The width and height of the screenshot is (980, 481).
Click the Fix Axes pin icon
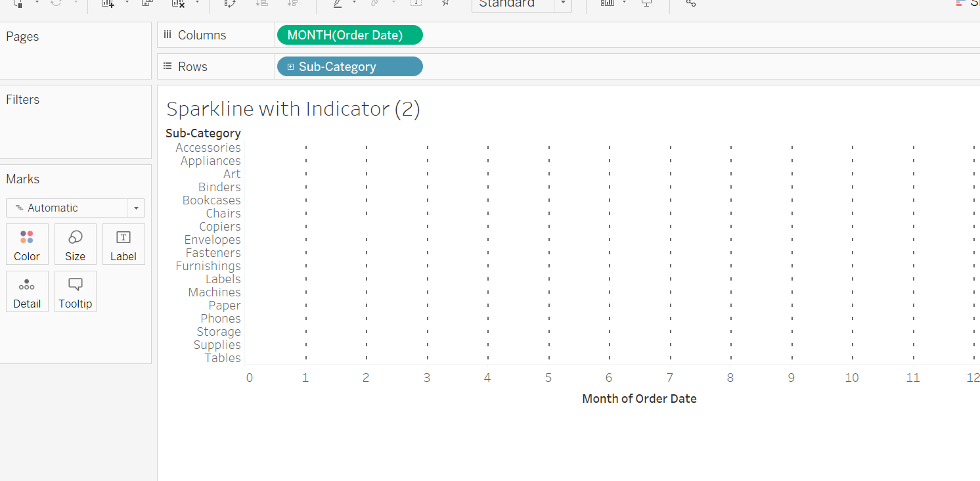(x=445, y=3)
